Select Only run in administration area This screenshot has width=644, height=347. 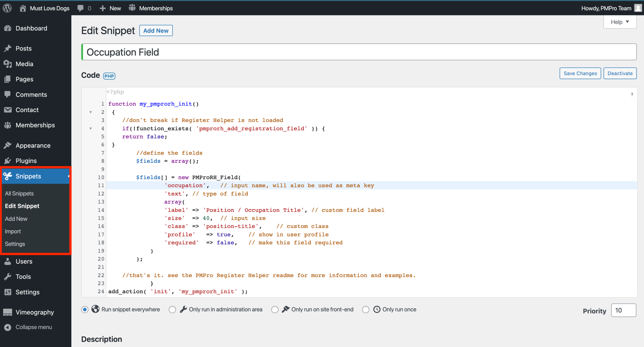172,309
